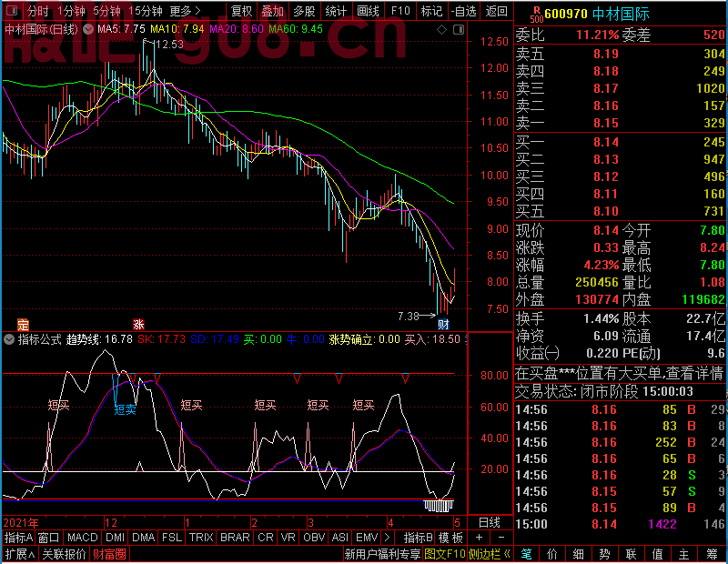Viewport: 728px width, 564px height.
Task: Click the R 500 badge beside the stock code
Action: tap(536, 15)
